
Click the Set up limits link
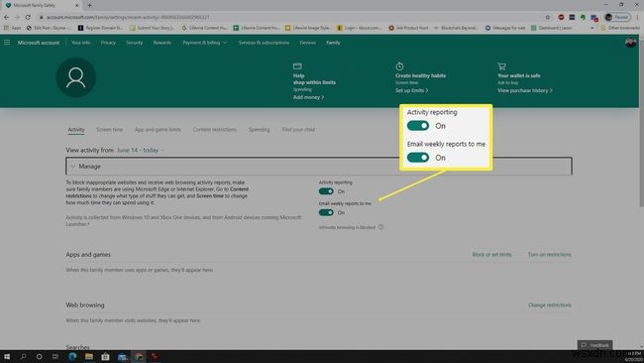click(411, 90)
